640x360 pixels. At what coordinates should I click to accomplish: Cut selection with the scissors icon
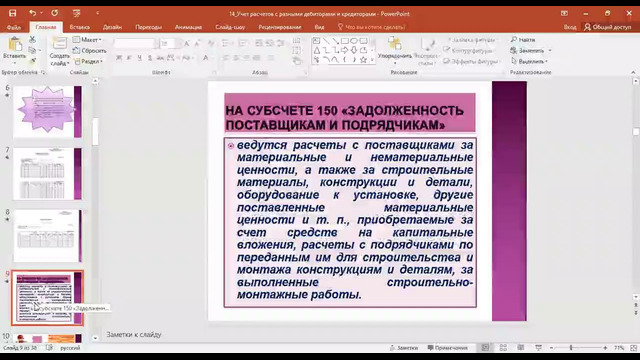(x=32, y=40)
